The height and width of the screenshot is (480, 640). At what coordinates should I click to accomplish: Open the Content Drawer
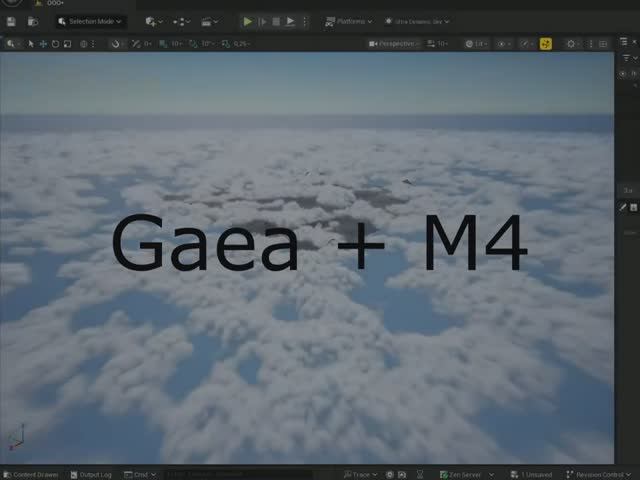click(31, 475)
